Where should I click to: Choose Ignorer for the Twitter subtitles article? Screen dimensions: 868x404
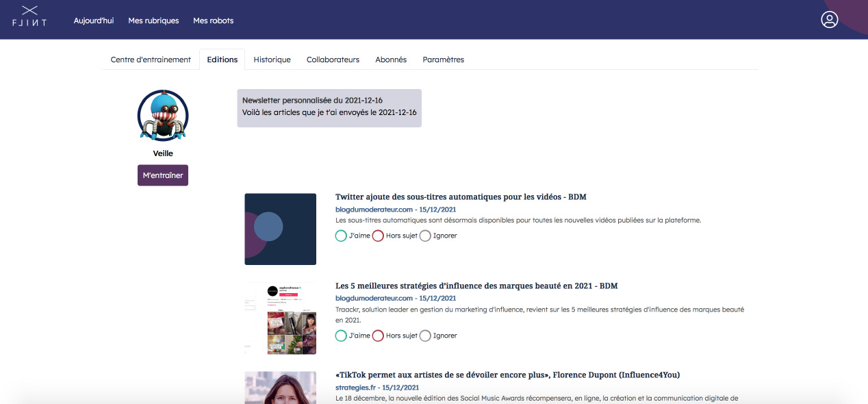tap(425, 236)
